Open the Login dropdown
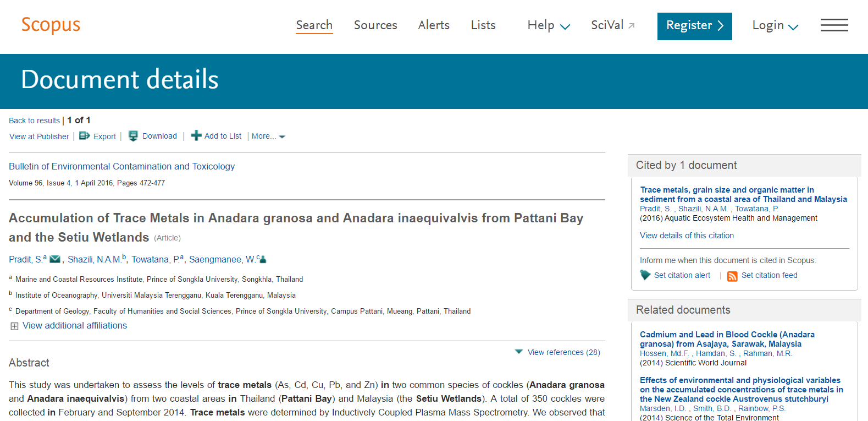Screen dimensions: 868x421 (775, 25)
